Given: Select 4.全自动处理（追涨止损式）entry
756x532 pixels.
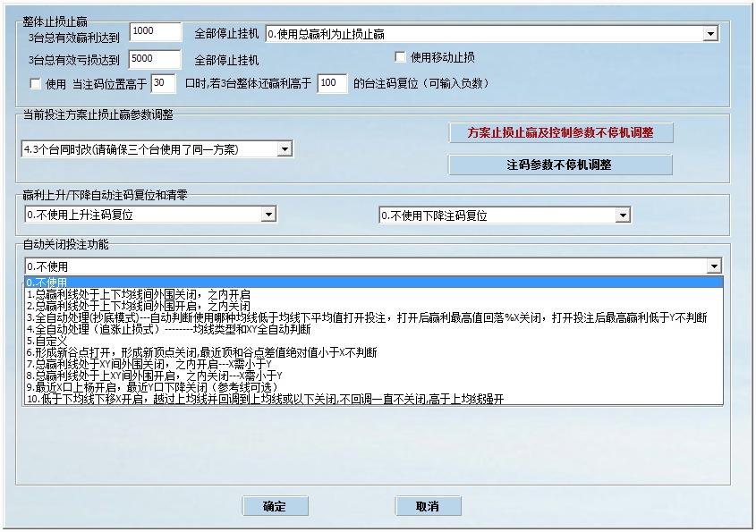Looking at the screenshot, I should (x=179, y=330).
